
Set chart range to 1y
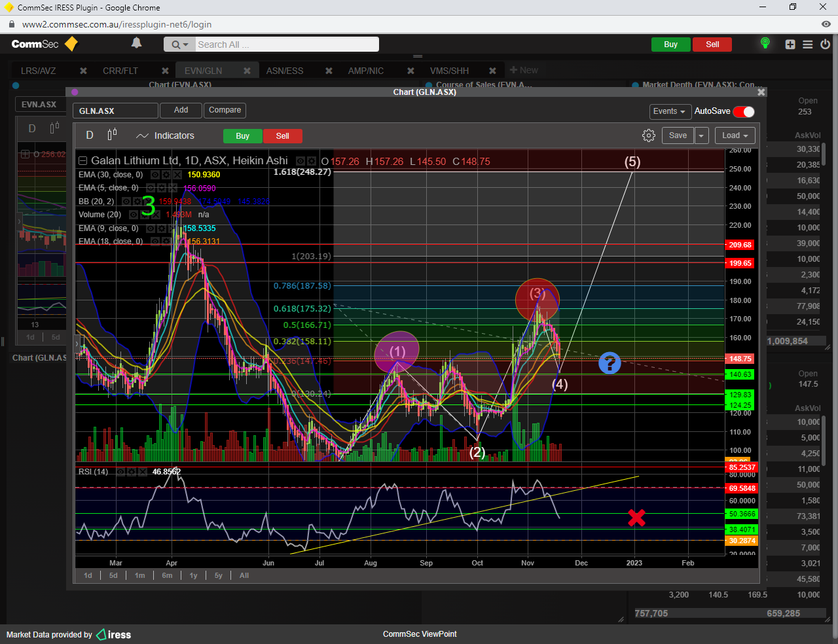tap(193, 576)
